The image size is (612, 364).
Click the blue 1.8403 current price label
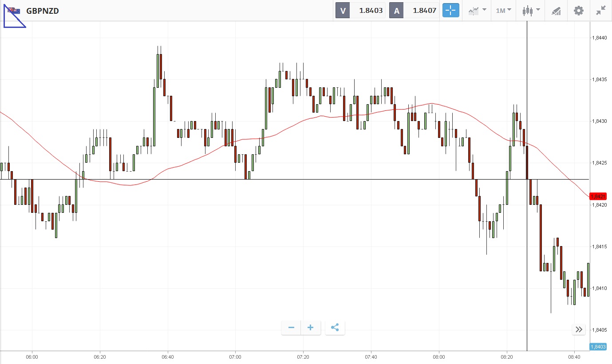point(597,346)
